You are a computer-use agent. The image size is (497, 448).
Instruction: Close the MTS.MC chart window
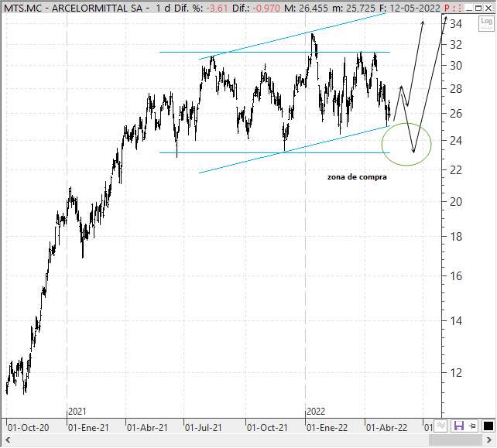click(488, 8)
